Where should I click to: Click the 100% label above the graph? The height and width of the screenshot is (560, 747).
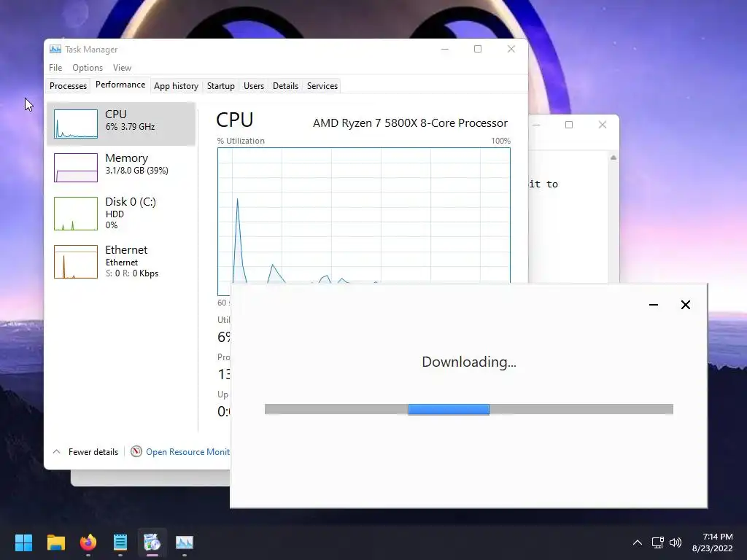coord(500,141)
